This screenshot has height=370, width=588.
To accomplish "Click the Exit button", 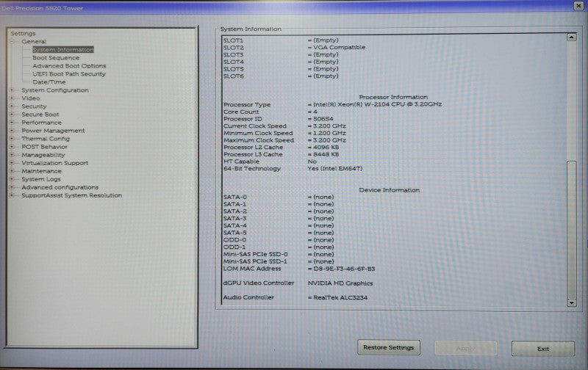I will [543, 349].
